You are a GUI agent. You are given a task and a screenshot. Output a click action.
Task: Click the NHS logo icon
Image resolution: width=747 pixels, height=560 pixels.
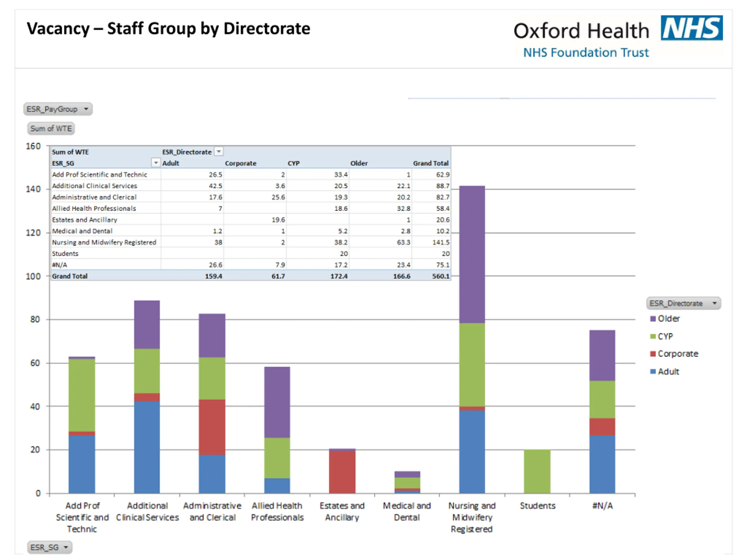coord(691,28)
